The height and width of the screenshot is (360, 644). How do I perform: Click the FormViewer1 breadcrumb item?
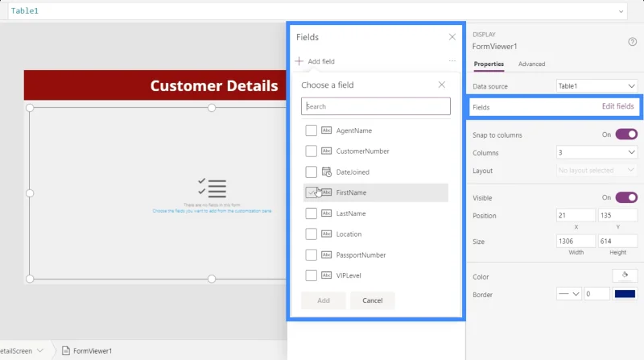tap(87, 350)
